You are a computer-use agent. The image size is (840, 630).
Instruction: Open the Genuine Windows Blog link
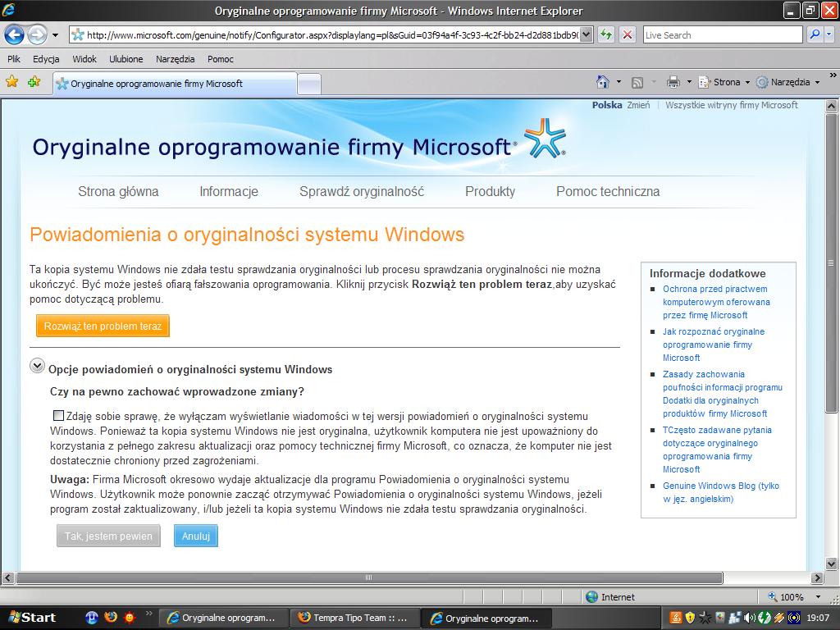tap(720, 492)
